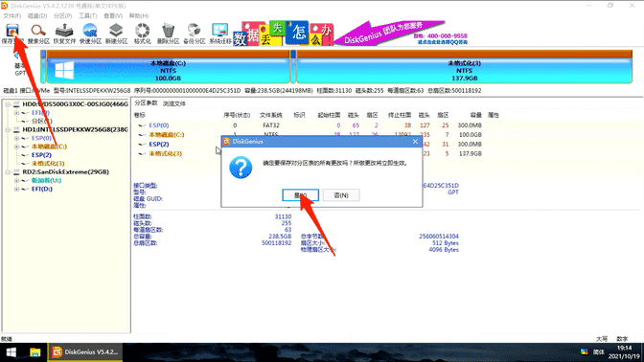Viewport: 644px width, 362px height.
Task: Click the FAT32 cell in ESP(0) row
Action: pyautogui.click(x=271, y=125)
